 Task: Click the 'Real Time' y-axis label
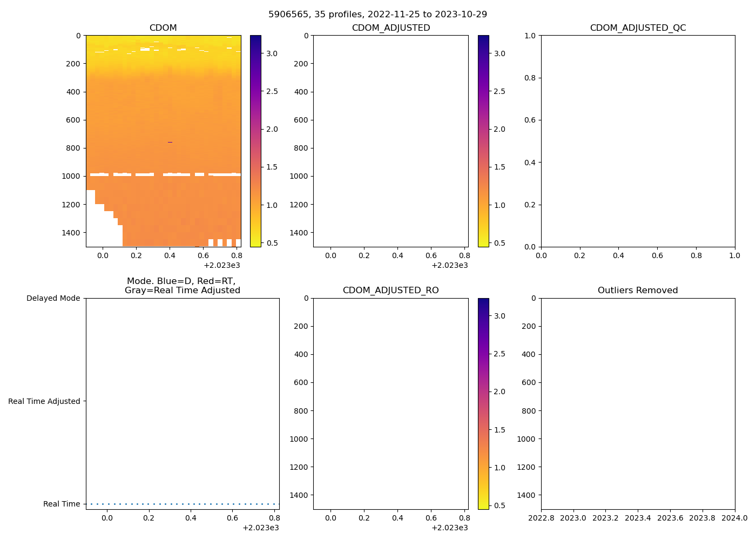tap(62, 504)
